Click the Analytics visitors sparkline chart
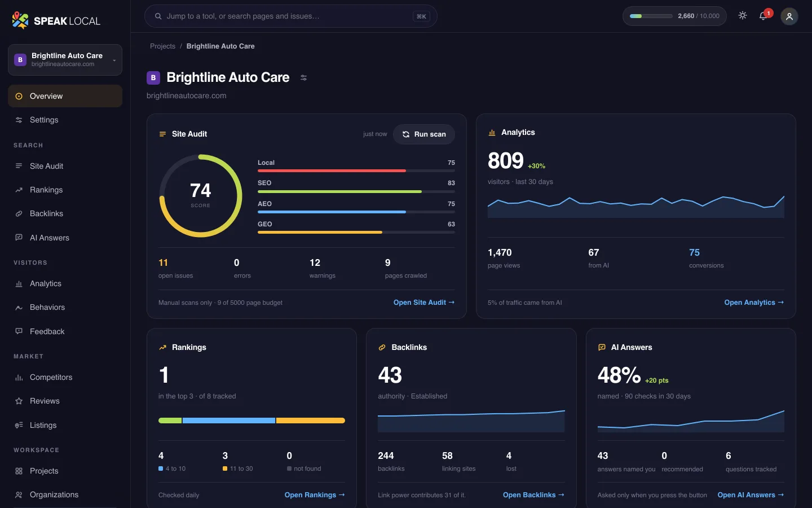This screenshot has height=508, width=812. point(636,207)
